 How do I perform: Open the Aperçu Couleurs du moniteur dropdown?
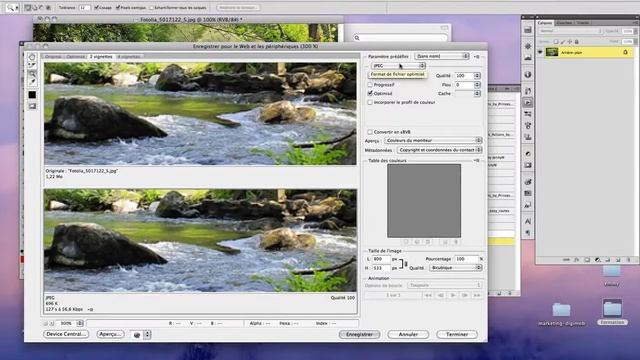tap(433, 140)
